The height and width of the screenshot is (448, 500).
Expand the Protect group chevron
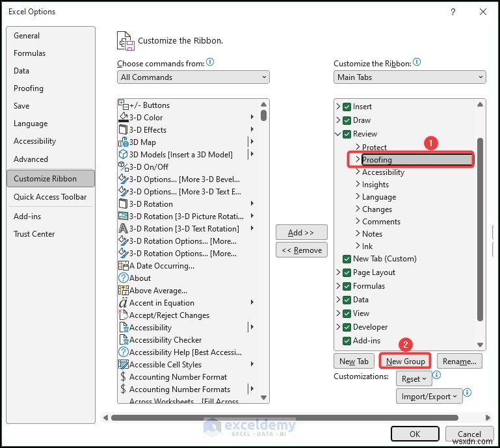pyautogui.click(x=358, y=147)
